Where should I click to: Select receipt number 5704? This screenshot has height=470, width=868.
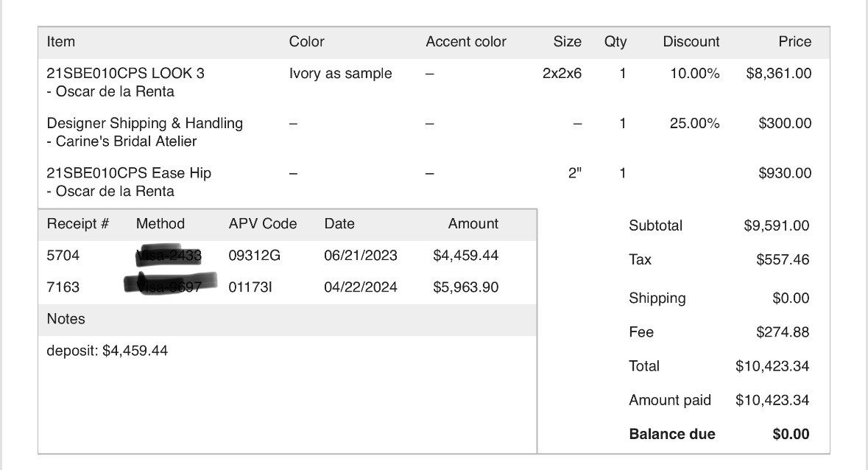coord(63,255)
